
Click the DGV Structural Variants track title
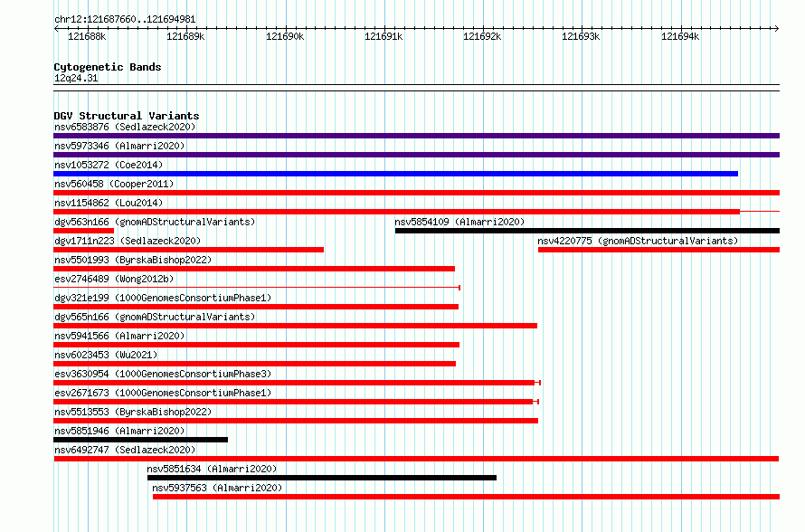tap(127, 116)
